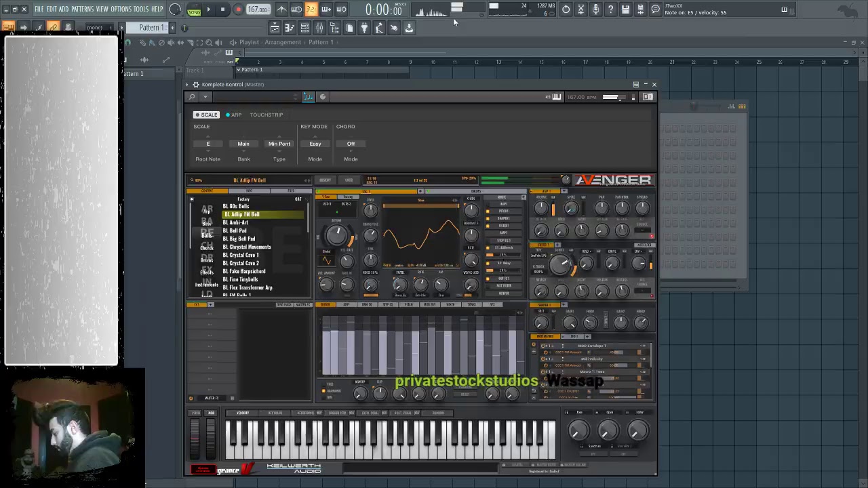Click the large filter Cutoff knob in Avenger

(560, 265)
